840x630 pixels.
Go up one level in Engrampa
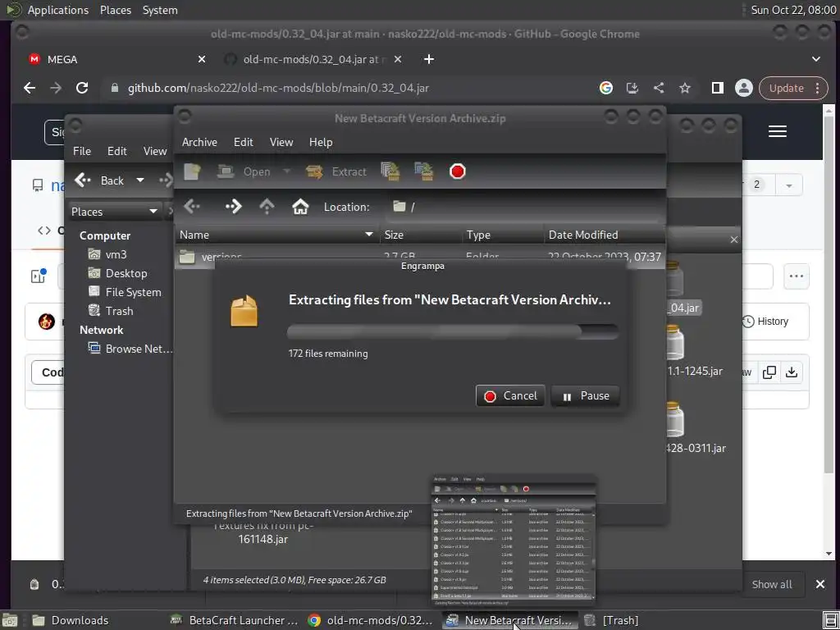pos(267,207)
